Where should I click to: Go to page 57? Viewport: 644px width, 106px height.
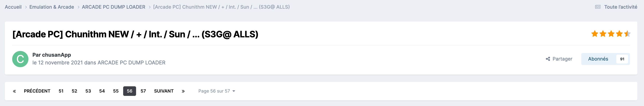coord(143,91)
